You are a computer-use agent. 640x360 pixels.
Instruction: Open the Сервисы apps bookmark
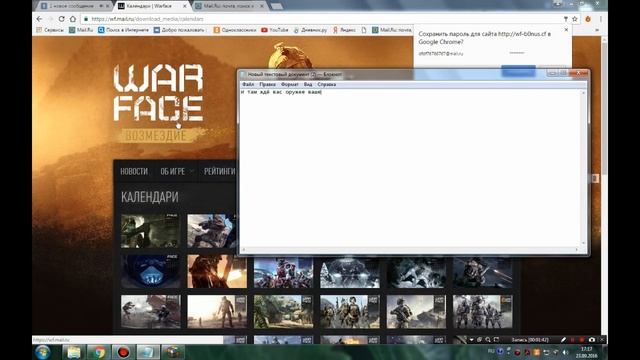[x=50, y=30]
